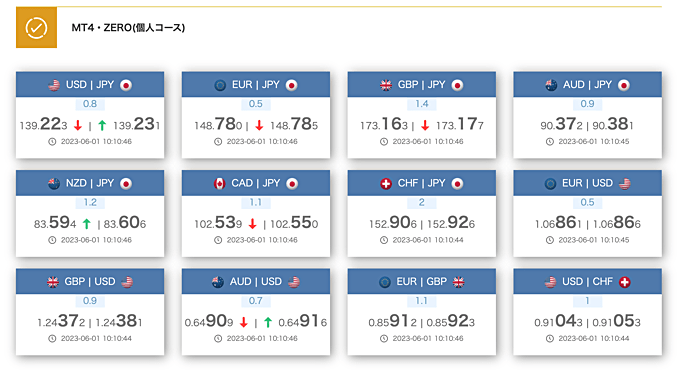
Task: Click the Australian flag in the AUD | JPY header
Action: click(x=551, y=85)
